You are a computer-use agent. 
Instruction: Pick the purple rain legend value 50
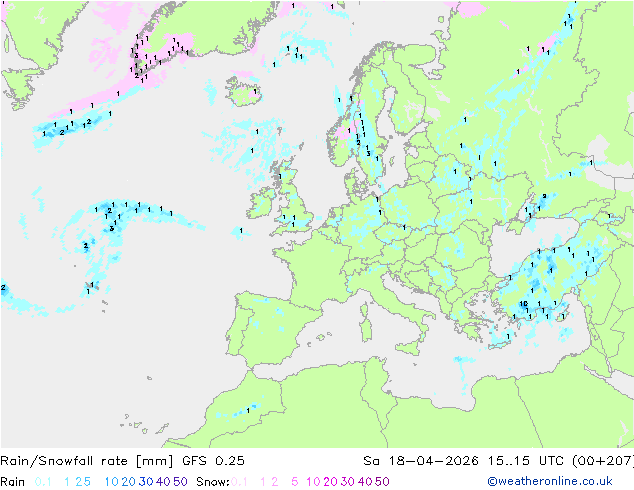(x=180, y=482)
